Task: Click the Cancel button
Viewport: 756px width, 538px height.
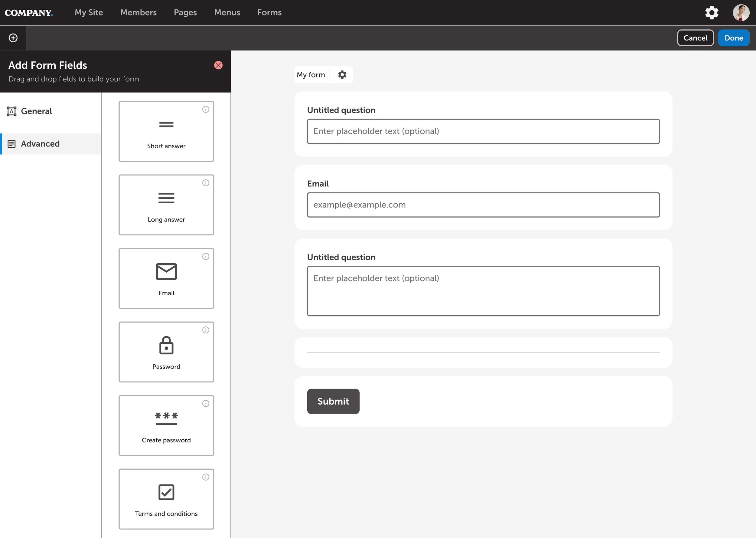Action: pyautogui.click(x=695, y=38)
